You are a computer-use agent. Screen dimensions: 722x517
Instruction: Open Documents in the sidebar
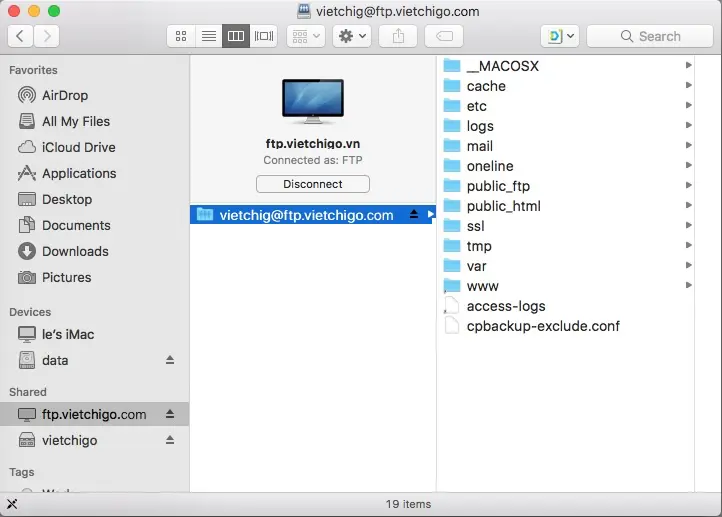pos(94,226)
